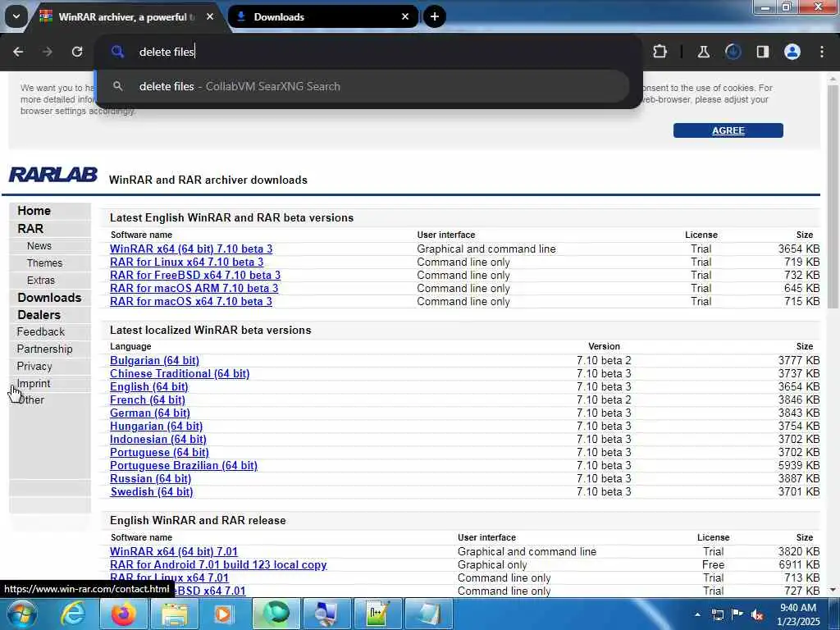Viewport: 840px width, 630px height.
Task: Open Windows Media Player on taskbar
Action: click(225, 614)
